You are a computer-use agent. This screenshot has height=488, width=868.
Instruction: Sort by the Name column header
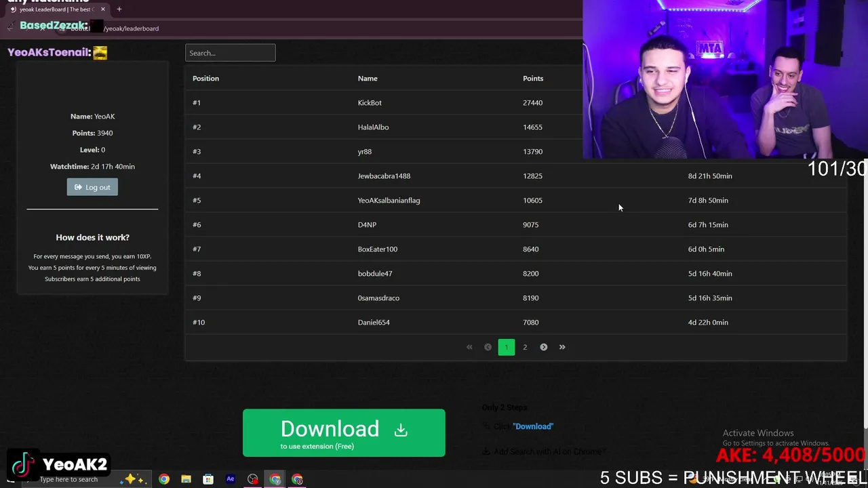tap(368, 79)
